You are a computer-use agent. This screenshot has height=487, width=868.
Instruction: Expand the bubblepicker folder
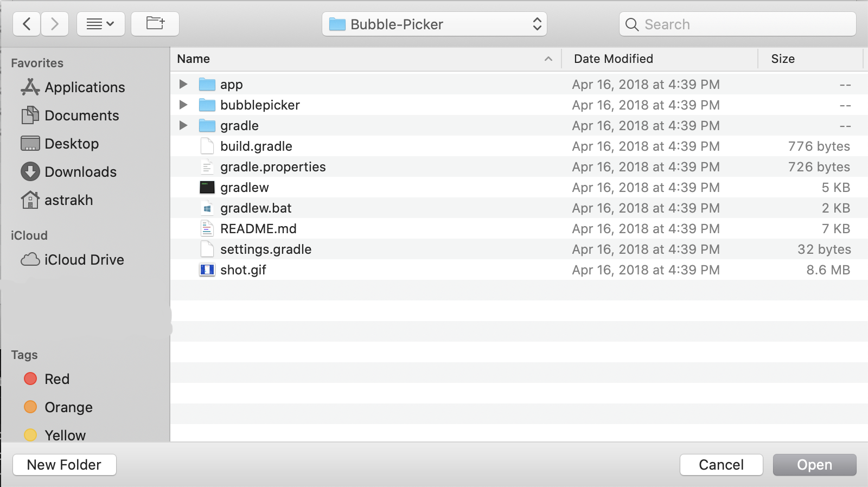pyautogui.click(x=183, y=105)
